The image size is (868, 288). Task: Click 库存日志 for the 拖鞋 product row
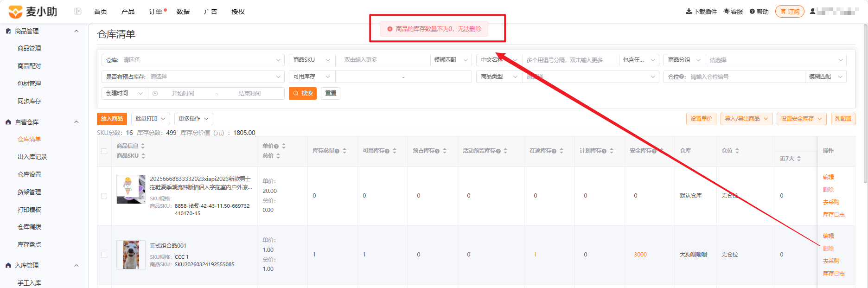coord(834,215)
